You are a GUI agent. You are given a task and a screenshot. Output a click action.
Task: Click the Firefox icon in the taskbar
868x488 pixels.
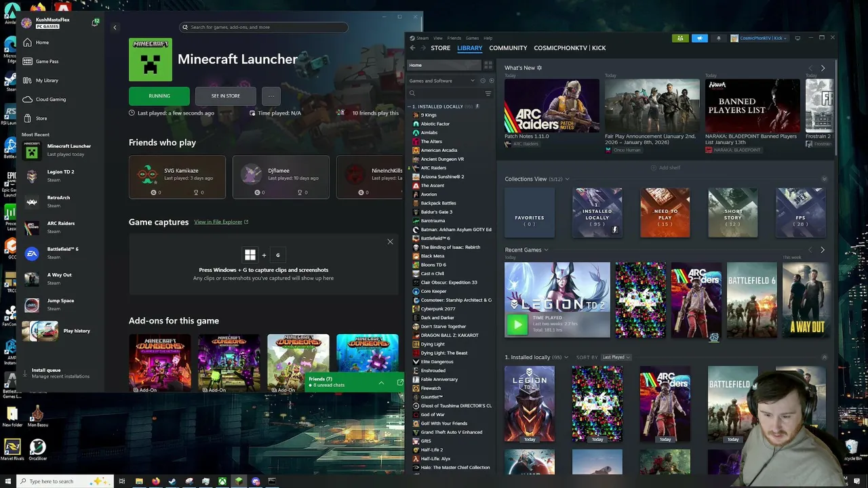tap(155, 481)
